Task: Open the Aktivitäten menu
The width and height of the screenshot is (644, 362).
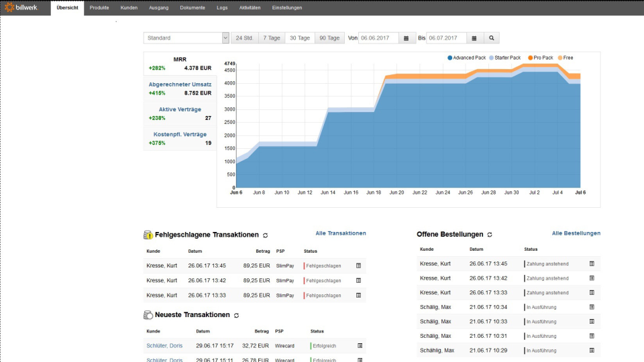Action: click(250, 8)
